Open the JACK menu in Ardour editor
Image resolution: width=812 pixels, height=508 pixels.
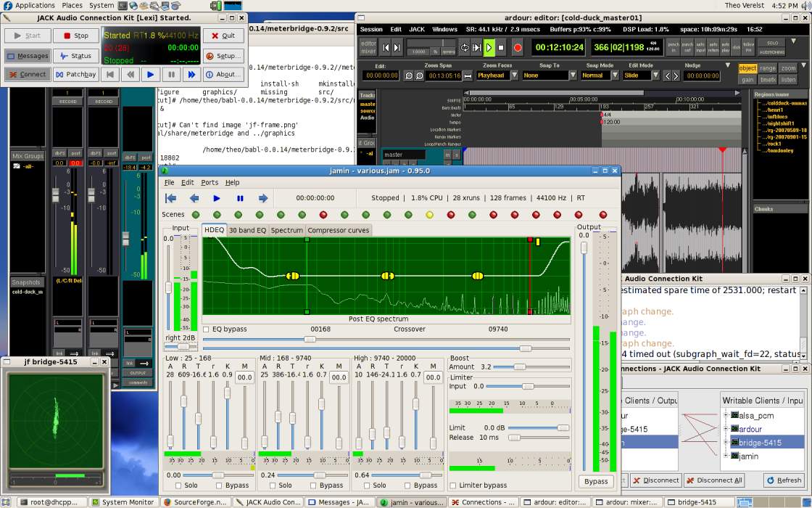coord(417,30)
